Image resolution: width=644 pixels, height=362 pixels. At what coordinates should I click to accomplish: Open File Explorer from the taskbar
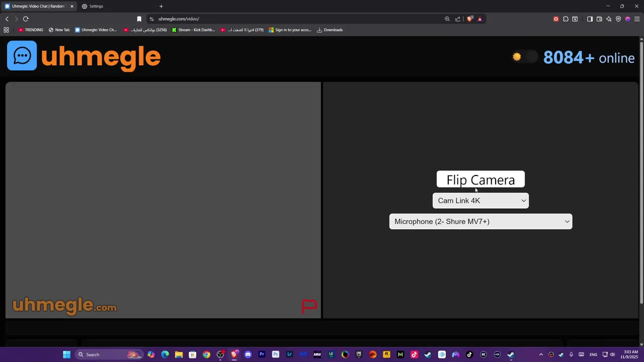point(179,354)
